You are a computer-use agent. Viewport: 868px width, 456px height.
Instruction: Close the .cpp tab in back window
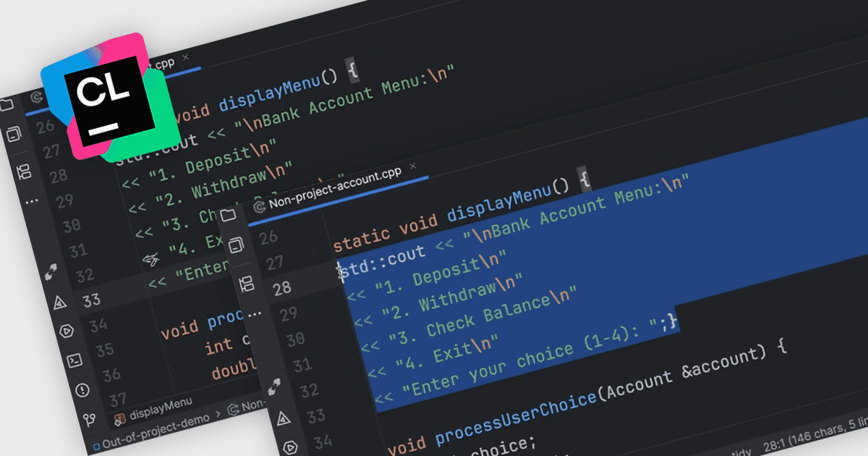click(x=186, y=56)
